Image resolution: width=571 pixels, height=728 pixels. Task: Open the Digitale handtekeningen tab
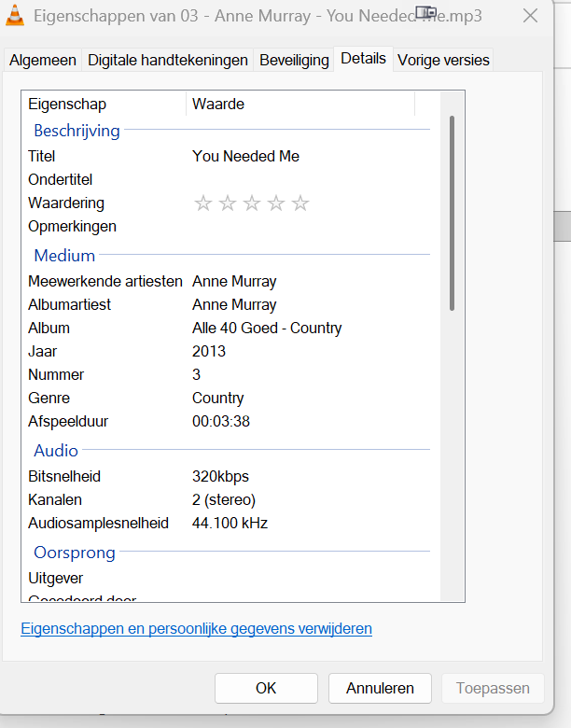click(168, 60)
